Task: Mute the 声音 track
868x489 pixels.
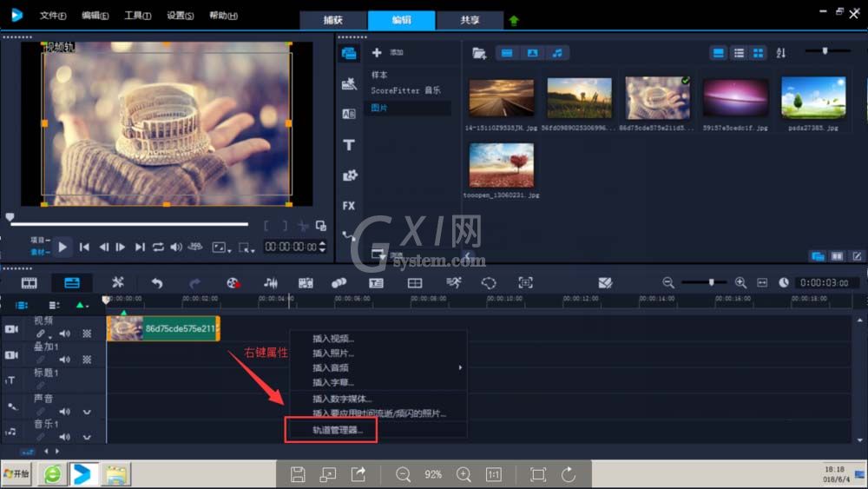Action: (65, 412)
